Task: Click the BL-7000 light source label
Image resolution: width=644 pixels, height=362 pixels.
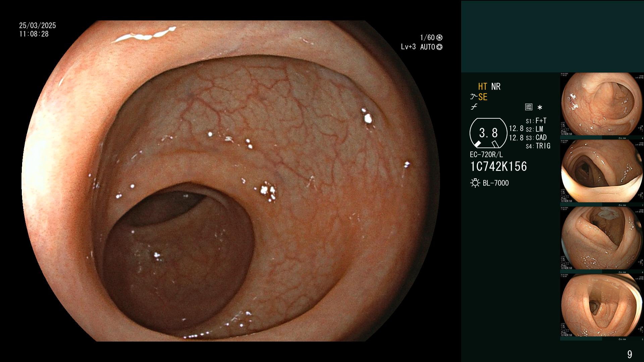Action: click(496, 183)
